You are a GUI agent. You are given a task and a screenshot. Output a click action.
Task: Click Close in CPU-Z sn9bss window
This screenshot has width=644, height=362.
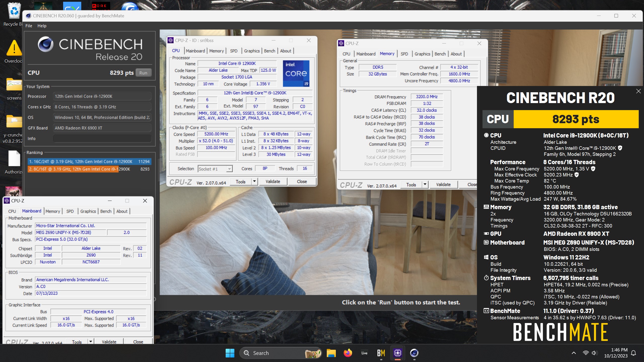(x=302, y=182)
